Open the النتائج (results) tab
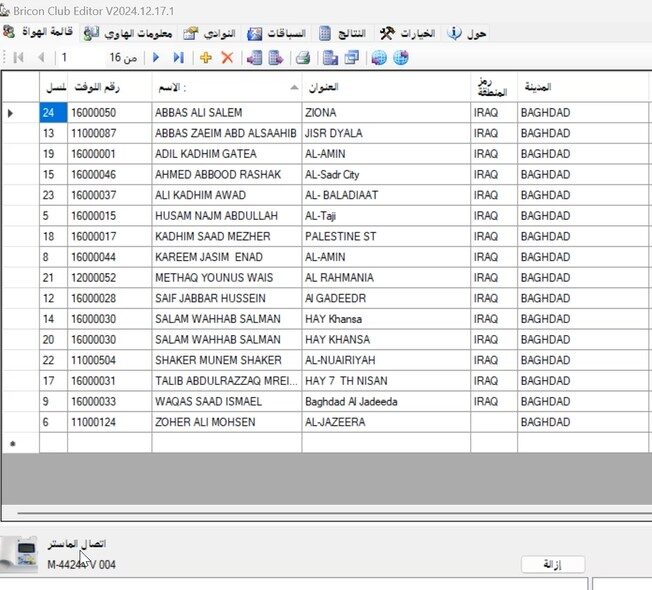652x590 pixels. 342,33
